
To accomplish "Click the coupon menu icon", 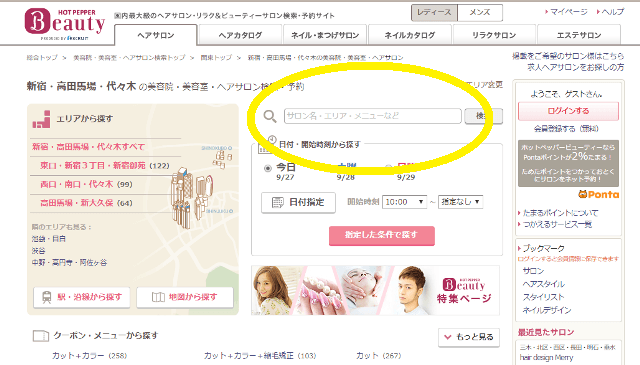I will click(41, 336).
